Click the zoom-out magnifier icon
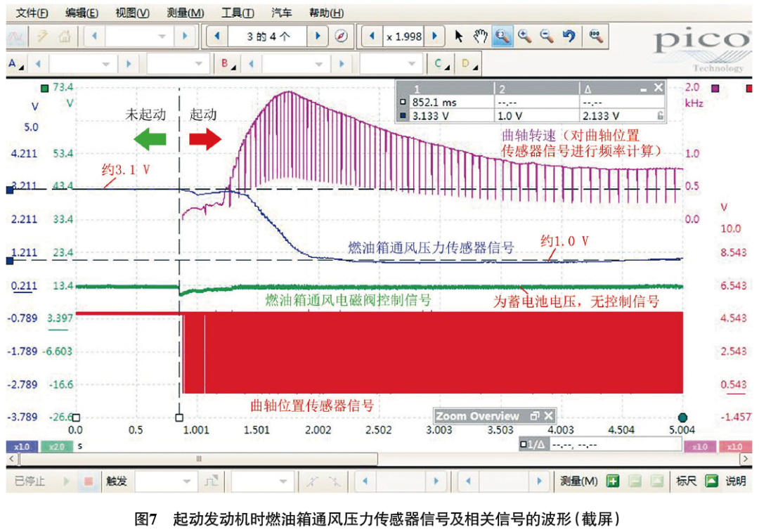 547,37
